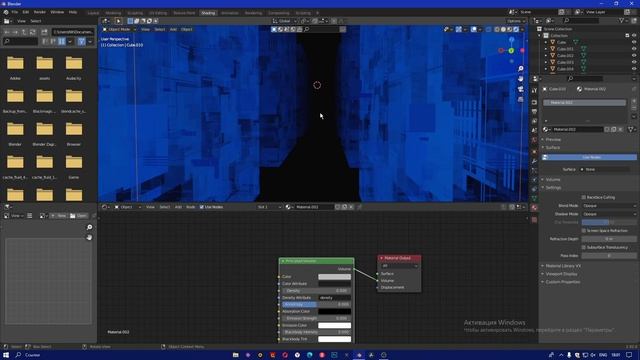Hide Cube.001 with its eye icon
The image size is (640, 360).
(634, 49)
